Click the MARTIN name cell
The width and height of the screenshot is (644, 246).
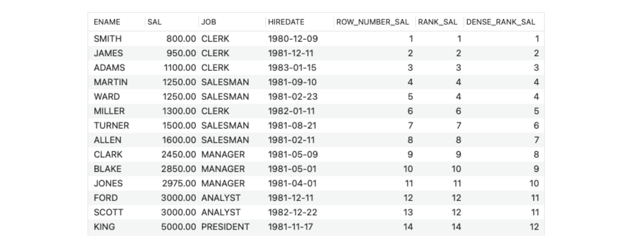coord(111,82)
